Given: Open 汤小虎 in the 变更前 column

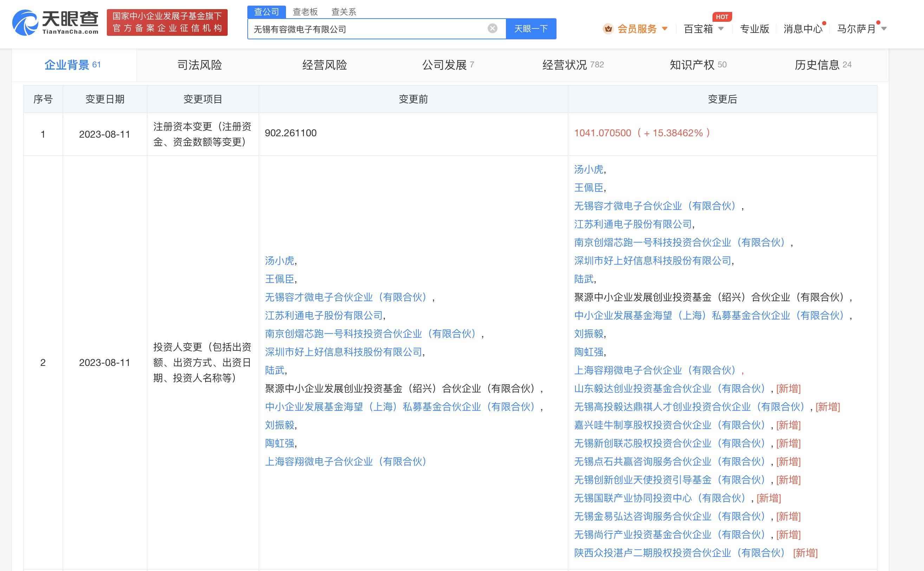Looking at the screenshot, I should point(280,261).
